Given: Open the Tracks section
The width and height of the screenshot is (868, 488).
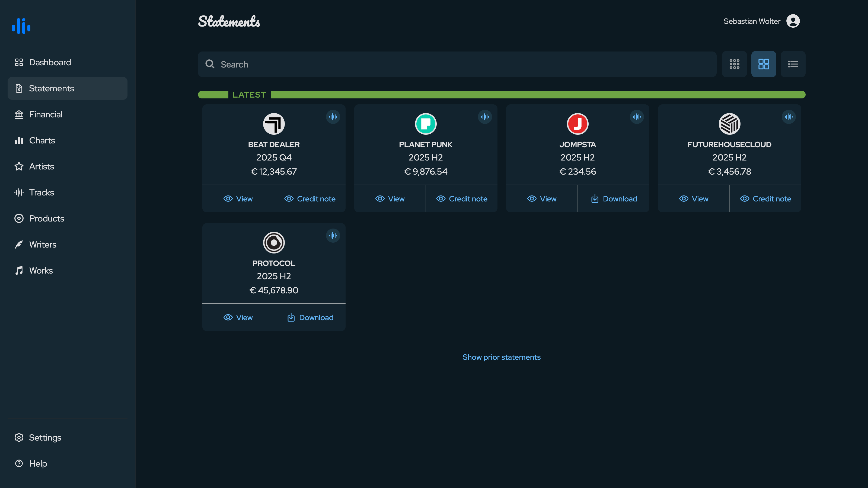Looking at the screenshot, I should point(67,192).
